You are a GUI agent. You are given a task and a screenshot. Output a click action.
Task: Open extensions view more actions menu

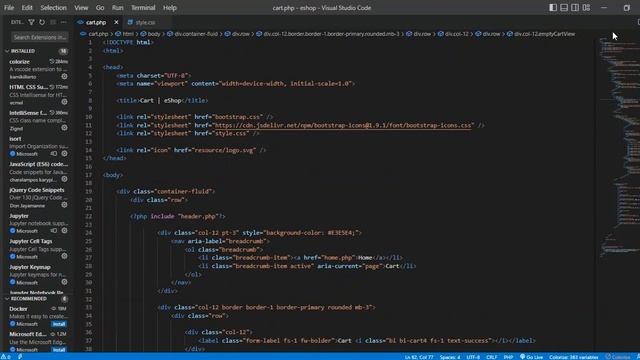64,22
